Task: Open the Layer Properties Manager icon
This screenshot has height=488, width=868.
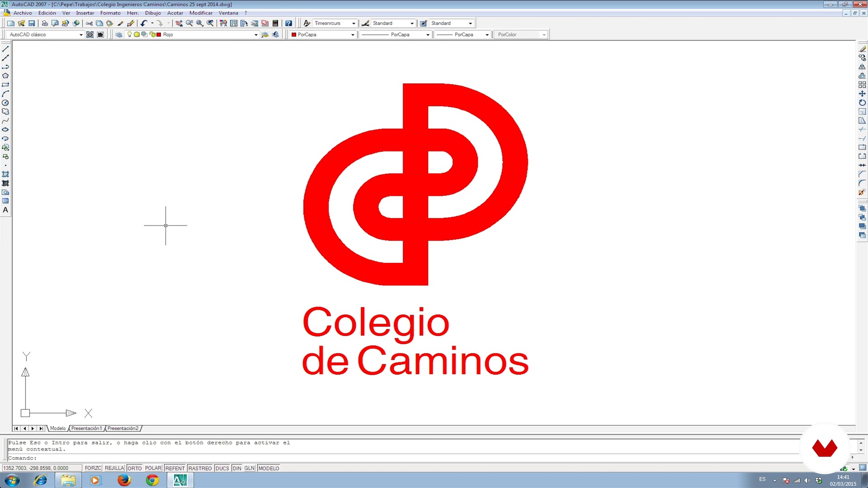Action: coord(119,34)
